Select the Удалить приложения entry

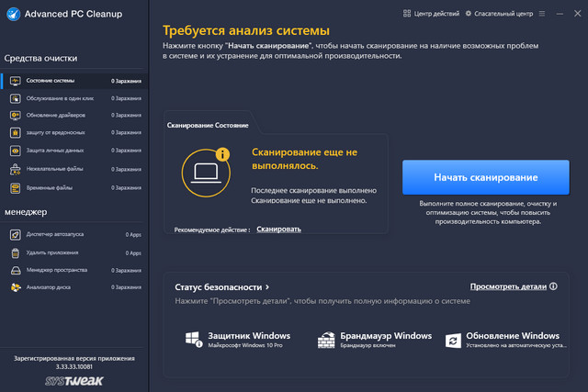click(75, 253)
